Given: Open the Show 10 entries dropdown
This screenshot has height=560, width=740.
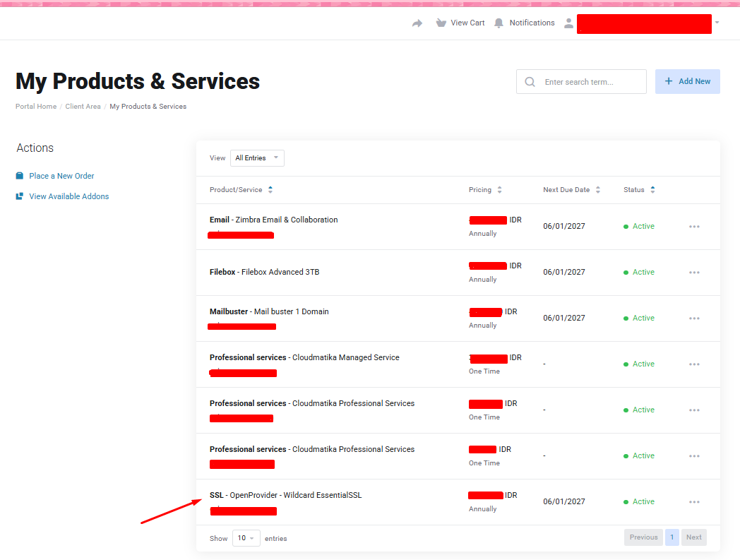Looking at the screenshot, I should (246, 538).
